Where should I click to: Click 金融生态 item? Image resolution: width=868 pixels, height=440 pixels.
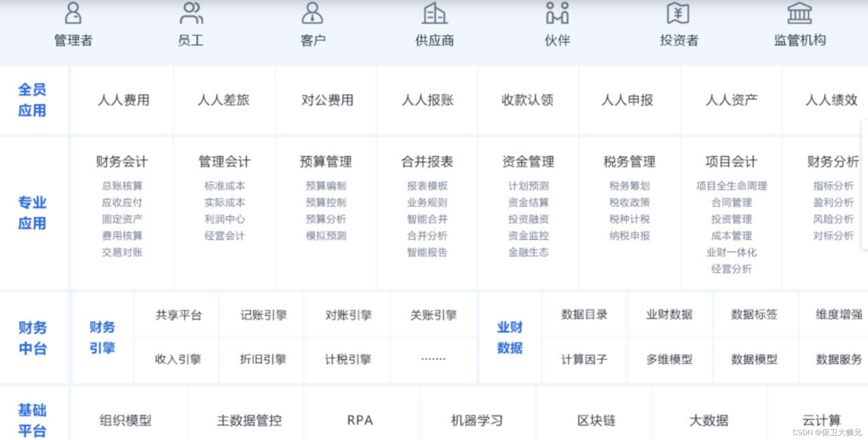pos(528,252)
